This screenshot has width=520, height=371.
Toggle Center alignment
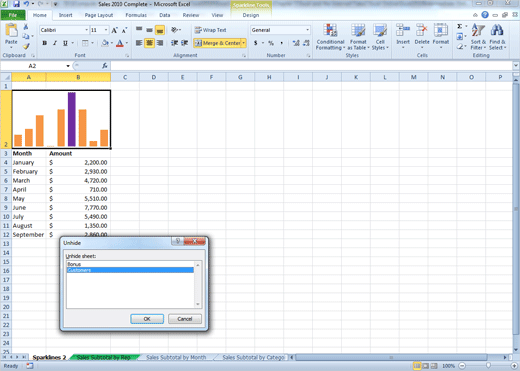tap(149, 43)
